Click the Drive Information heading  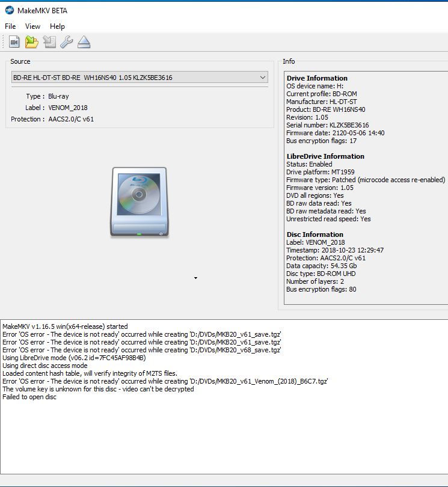click(x=317, y=78)
